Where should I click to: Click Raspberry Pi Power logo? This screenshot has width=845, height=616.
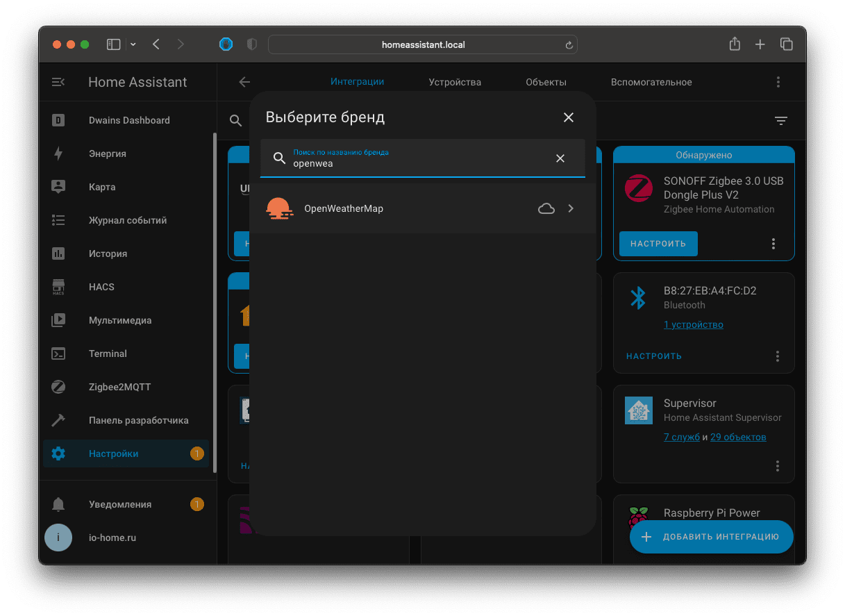(x=638, y=520)
